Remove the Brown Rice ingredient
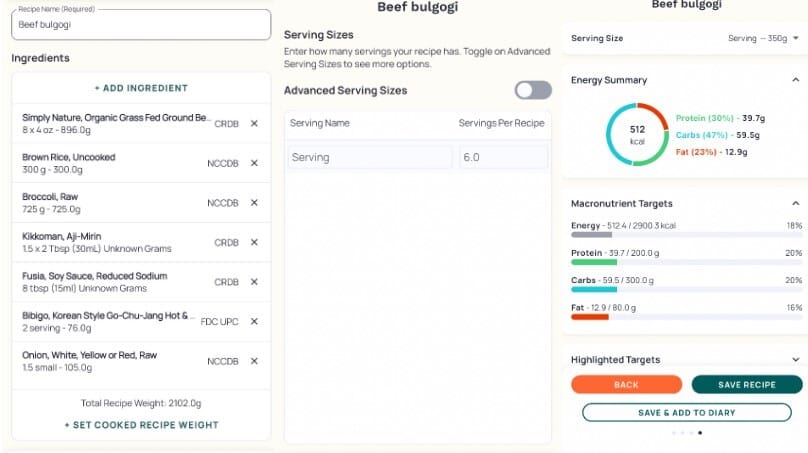 point(254,163)
